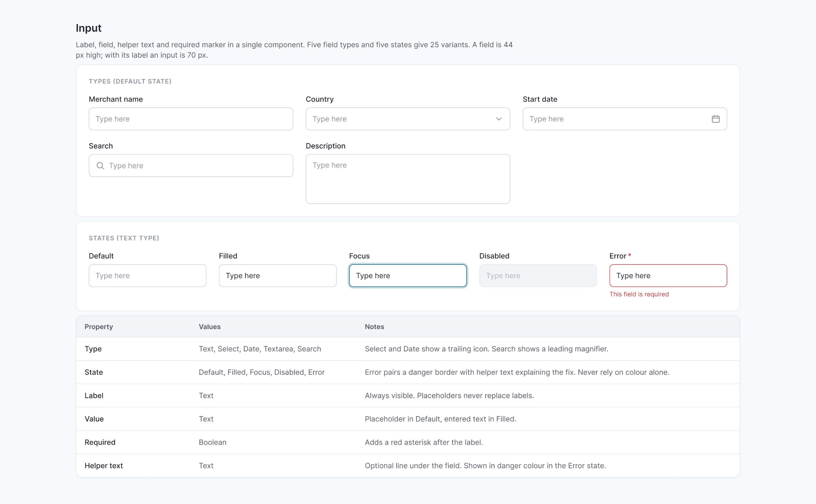Click the 'Helper text' property cell
This screenshot has height=504, width=816.
(x=104, y=466)
